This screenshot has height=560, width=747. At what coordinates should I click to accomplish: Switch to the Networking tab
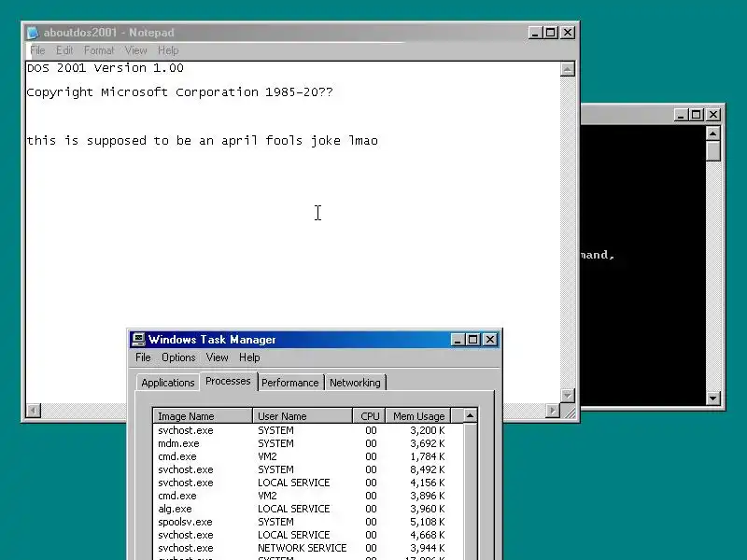[x=355, y=383]
